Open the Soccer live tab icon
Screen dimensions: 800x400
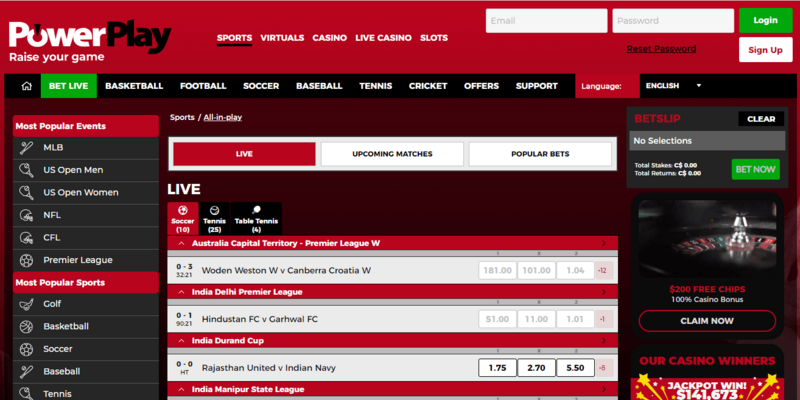(x=182, y=211)
